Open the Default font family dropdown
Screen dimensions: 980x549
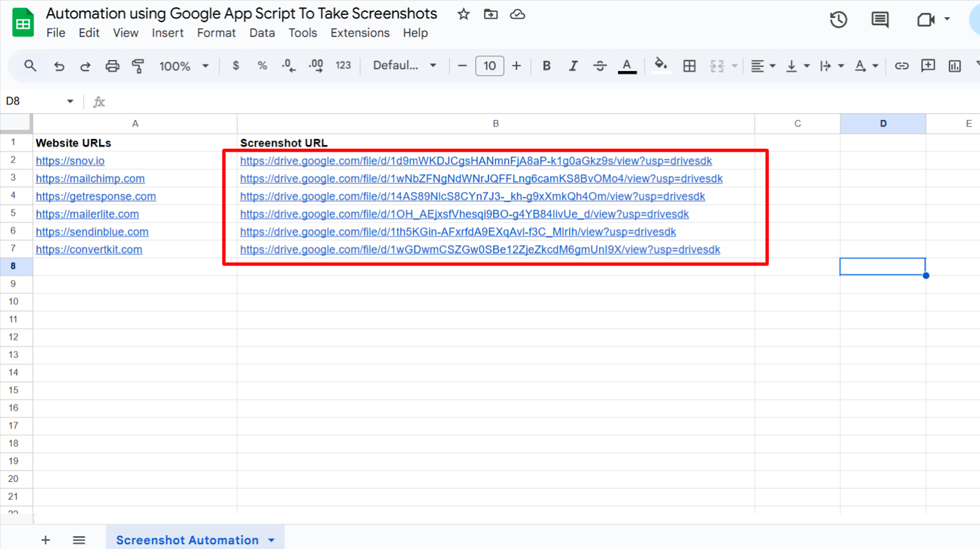tap(404, 65)
